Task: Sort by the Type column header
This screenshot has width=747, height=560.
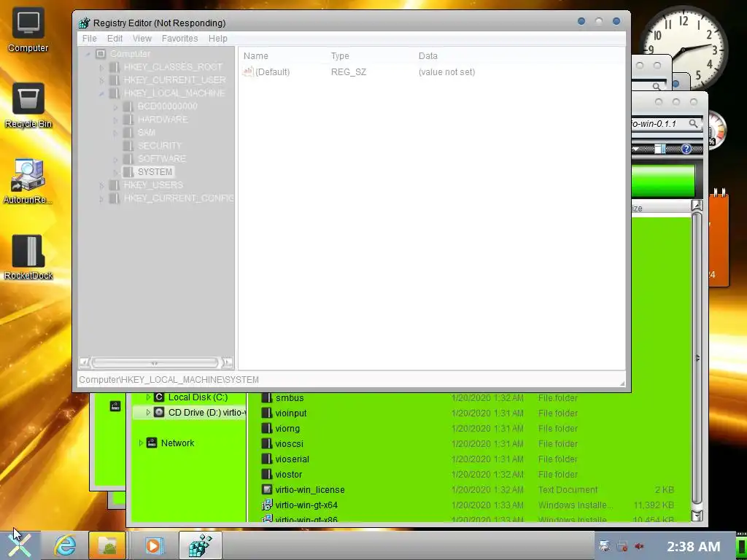Action: pos(340,55)
